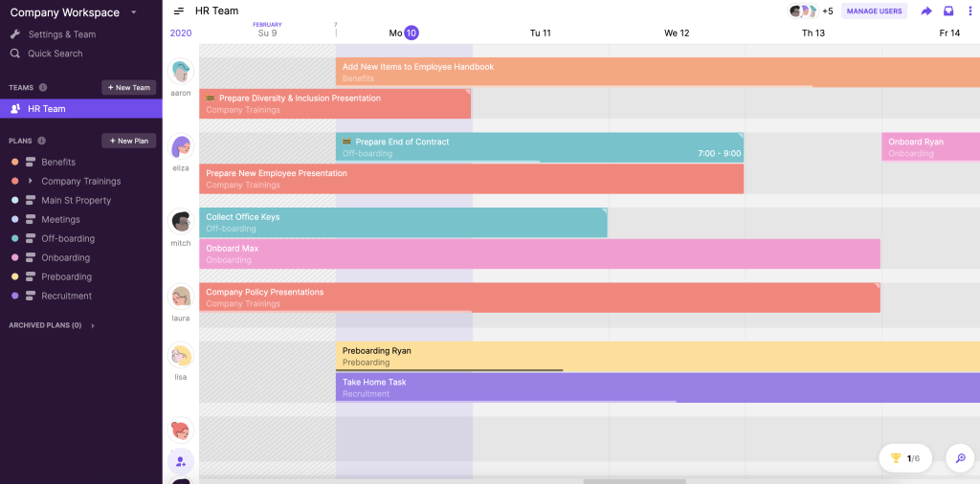Screen dimensions: 980x484
Task: Click the Onboarding plan board icon
Action: (30, 258)
